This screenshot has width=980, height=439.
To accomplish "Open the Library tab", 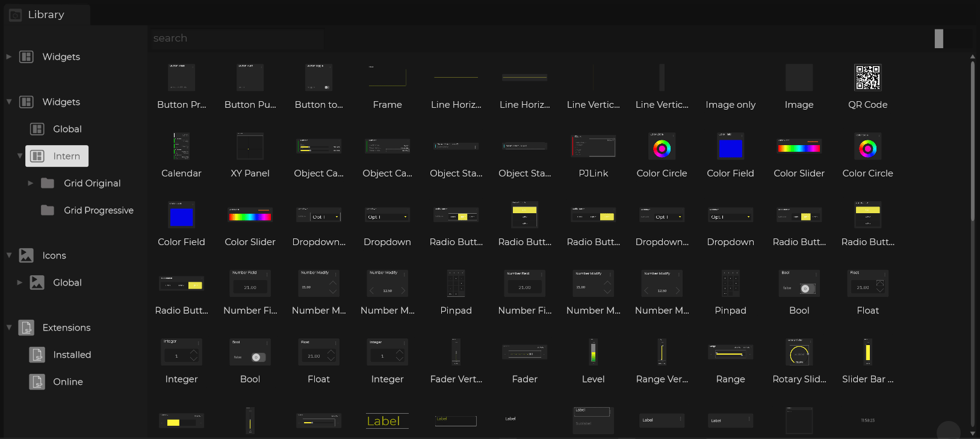I will click(46, 14).
